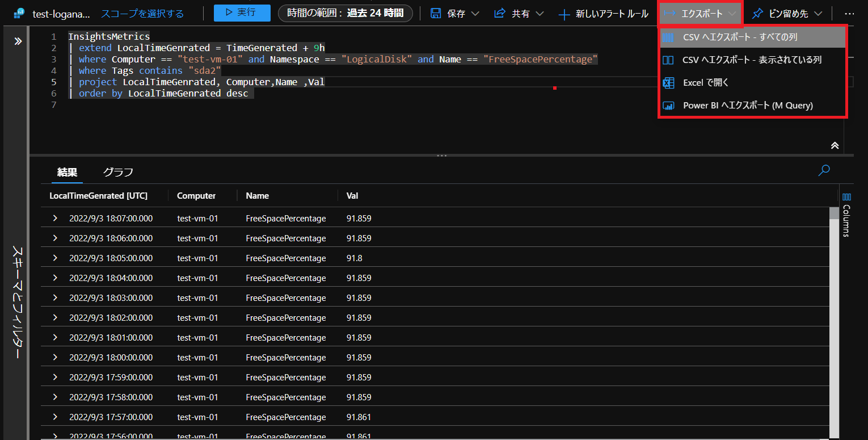Expand the 17:57:00.000 result row
The height and width of the screenshot is (440, 868).
click(55, 417)
